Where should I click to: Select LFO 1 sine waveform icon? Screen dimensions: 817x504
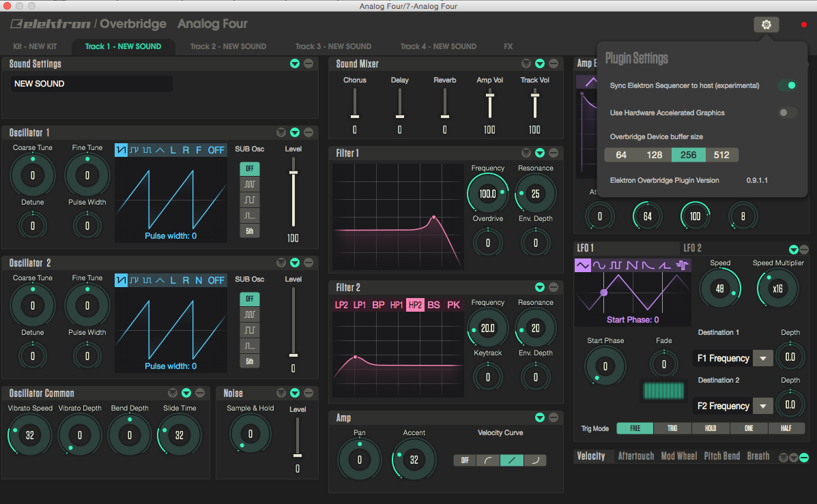click(x=599, y=265)
